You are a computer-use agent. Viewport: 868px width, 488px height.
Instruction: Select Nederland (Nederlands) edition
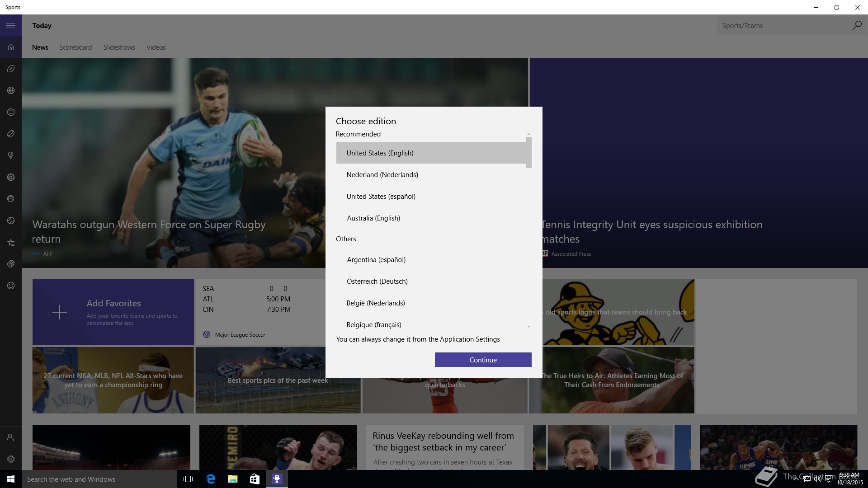[x=382, y=175]
